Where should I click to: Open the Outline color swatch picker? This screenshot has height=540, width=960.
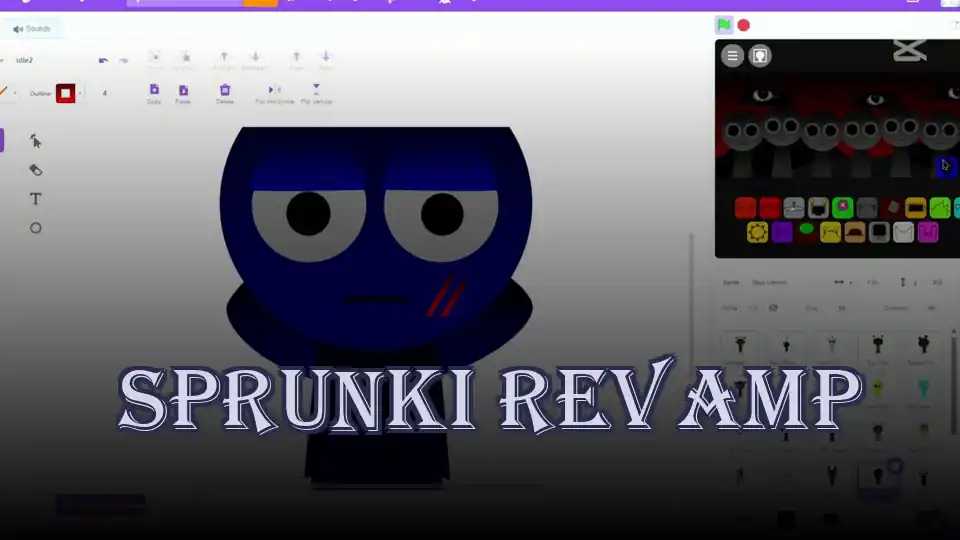click(x=66, y=93)
